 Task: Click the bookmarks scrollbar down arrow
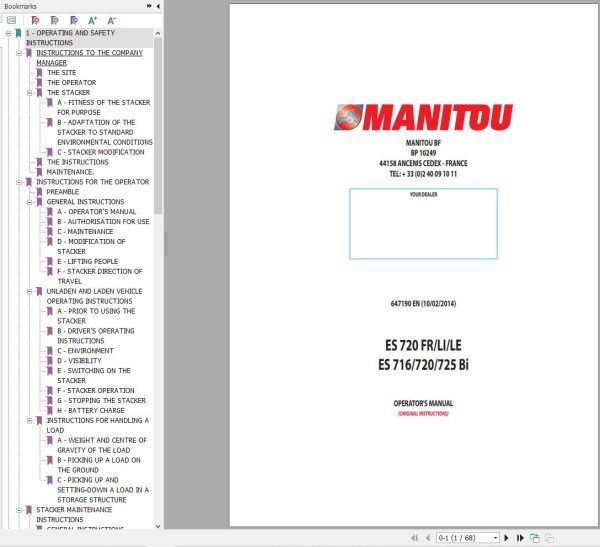tap(158, 526)
